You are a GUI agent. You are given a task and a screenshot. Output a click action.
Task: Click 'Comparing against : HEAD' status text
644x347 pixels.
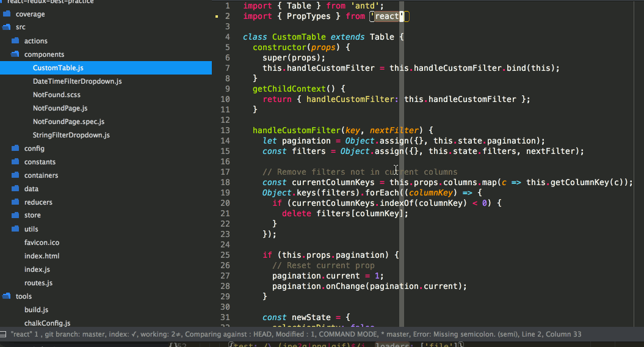tap(228, 334)
